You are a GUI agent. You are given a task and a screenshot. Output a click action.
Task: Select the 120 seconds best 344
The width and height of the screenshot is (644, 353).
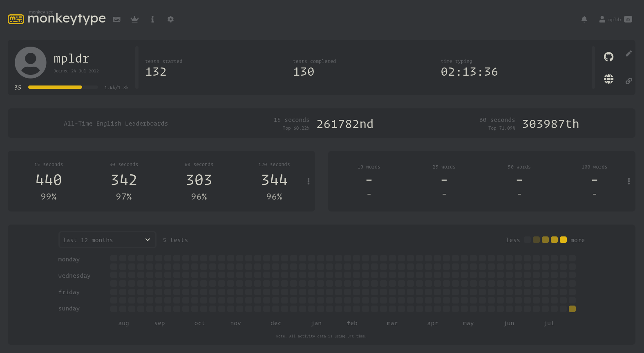pyautogui.click(x=274, y=180)
